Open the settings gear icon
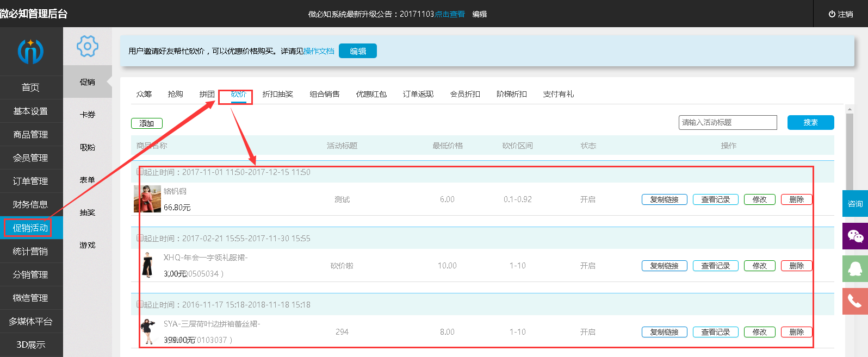The image size is (868, 357). point(88,46)
